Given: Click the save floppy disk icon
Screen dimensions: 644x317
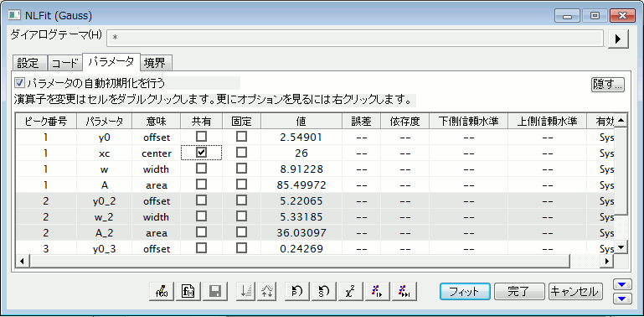Looking at the screenshot, I should 214,292.
